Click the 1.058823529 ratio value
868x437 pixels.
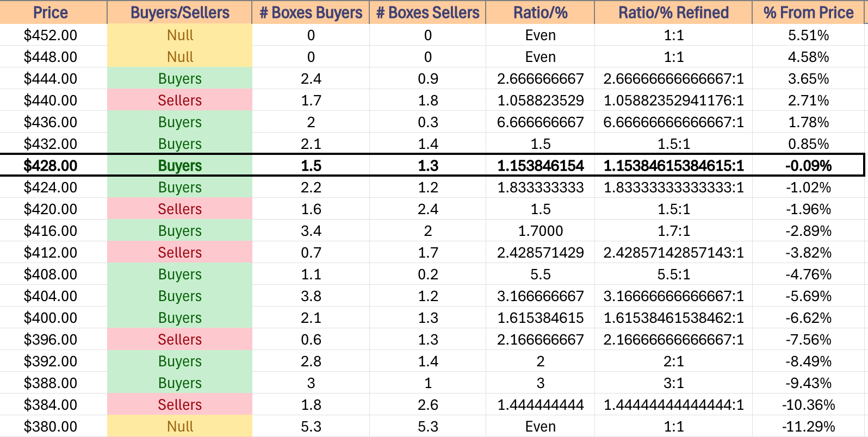[541, 101]
